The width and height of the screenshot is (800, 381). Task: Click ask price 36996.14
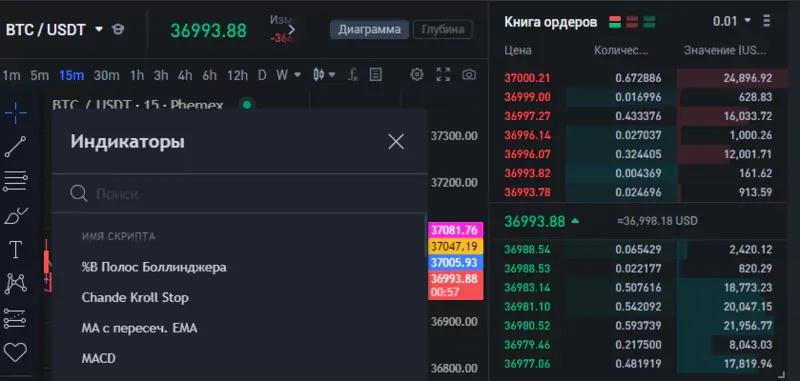click(528, 135)
